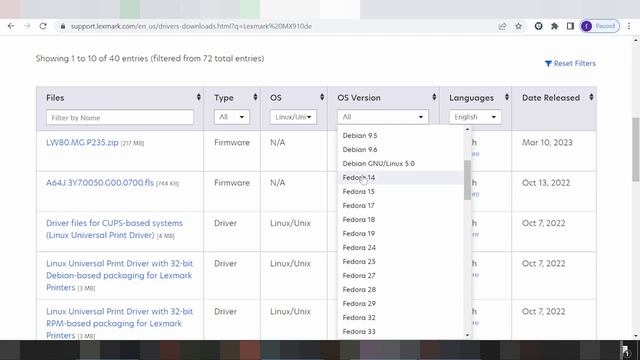Click the entries count text showing 40 entries
Image resolution: width=640 pixels, height=360 pixels.
point(150,58)
